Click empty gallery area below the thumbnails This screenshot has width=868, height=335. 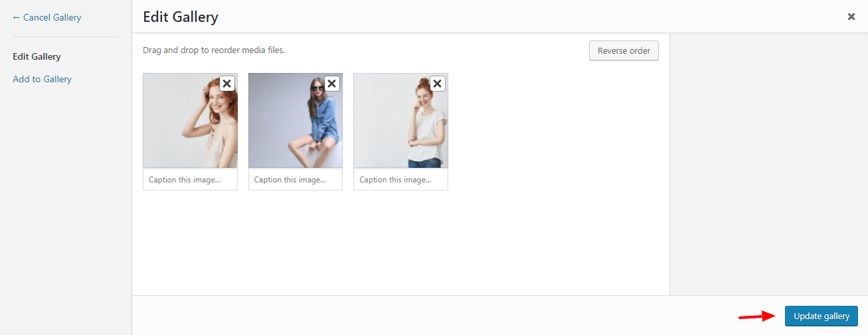coord(398,245)
